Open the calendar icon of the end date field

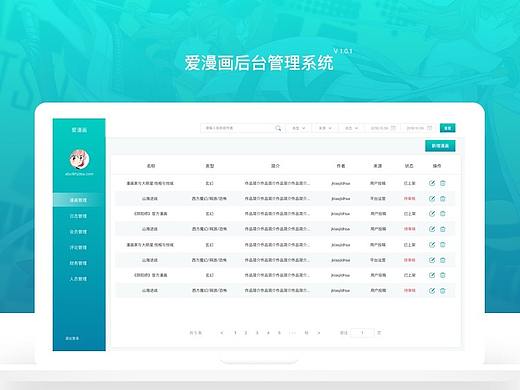tap(429, 128)
